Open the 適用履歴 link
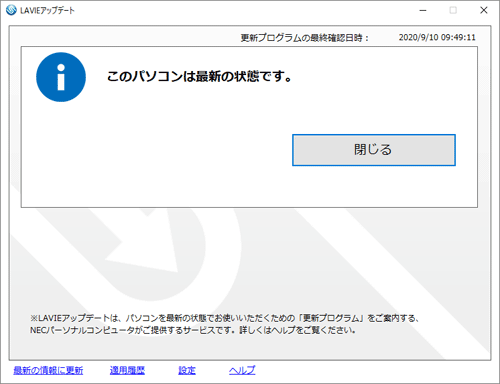The width and height of the screenshot is (500, 384). tap(127, 370)
